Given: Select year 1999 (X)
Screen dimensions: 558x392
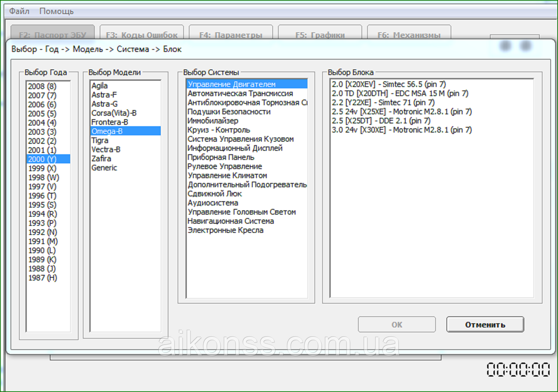Looking at the screenshot, I should click(x=48, y=169).
